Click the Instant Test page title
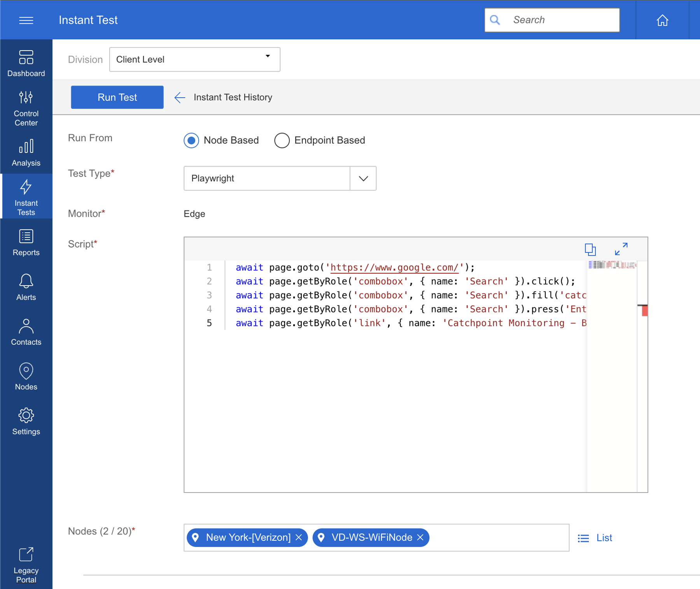Screen dimensions: 700x589 [88, 20]
